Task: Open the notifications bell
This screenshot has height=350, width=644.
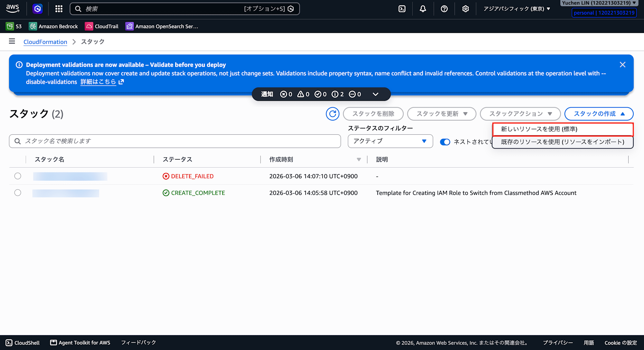Action: (x=423, y=9)
